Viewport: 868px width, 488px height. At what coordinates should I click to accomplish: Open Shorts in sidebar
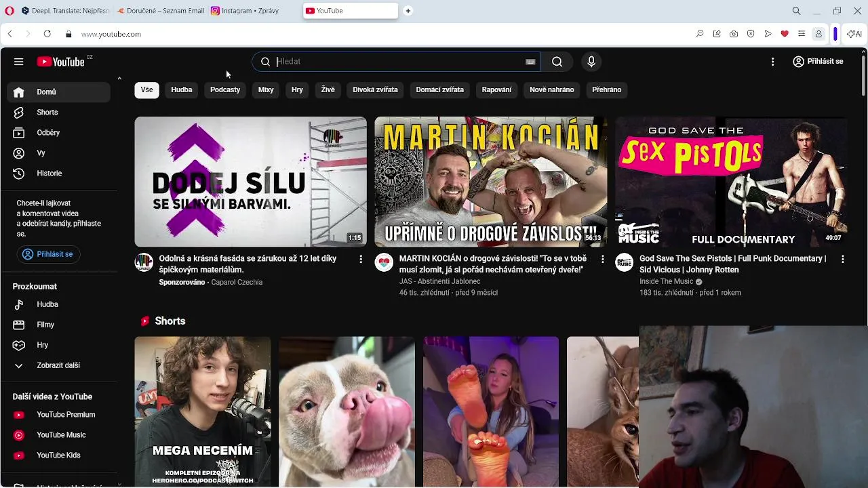click(x=58, y=113)
